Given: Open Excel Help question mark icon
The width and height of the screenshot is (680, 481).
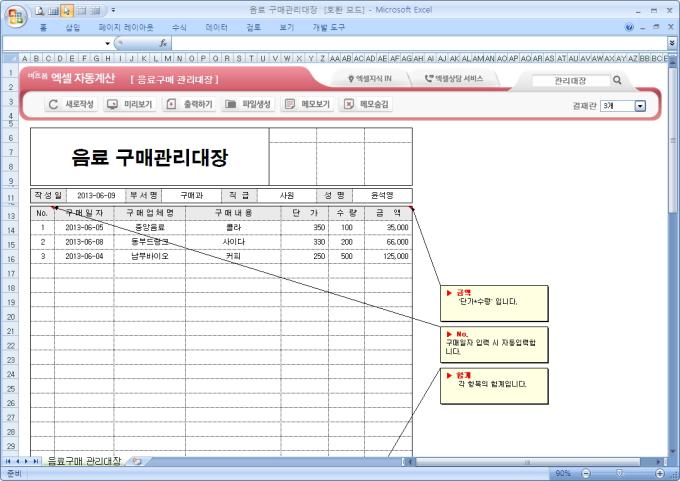Looking at the screenshot, I should 629,27.
